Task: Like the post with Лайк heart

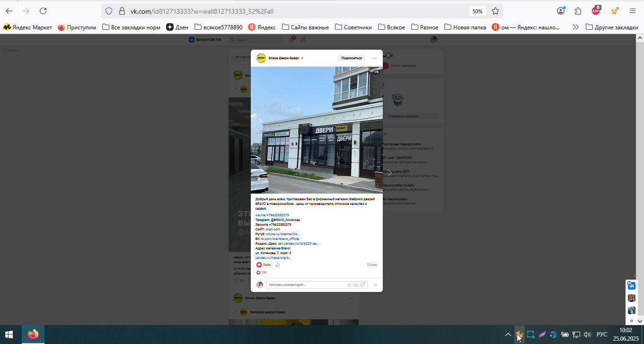Action: [264, 265]
